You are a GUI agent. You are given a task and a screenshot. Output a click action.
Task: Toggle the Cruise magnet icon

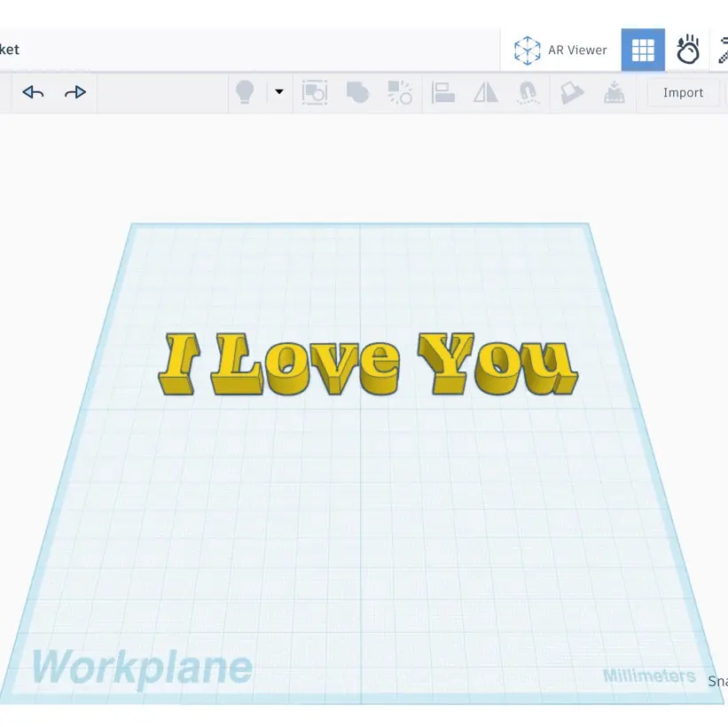tap(528, 92)
